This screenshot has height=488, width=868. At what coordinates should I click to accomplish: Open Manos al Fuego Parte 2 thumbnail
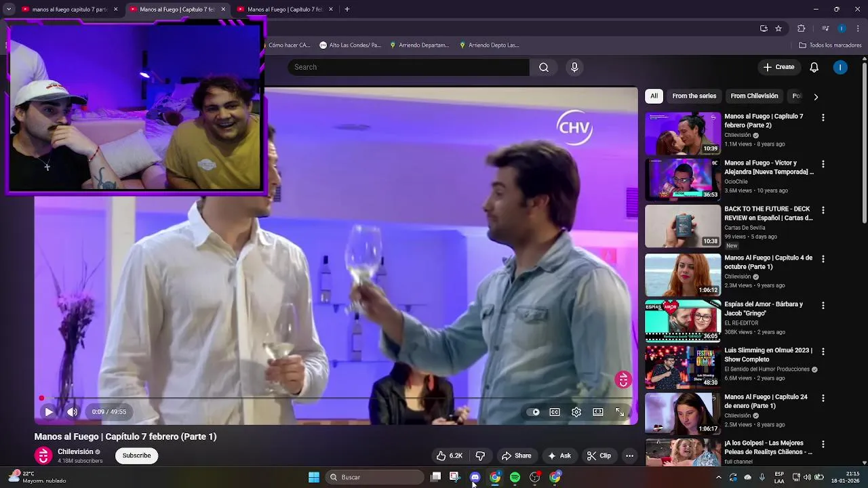[683, 133]
